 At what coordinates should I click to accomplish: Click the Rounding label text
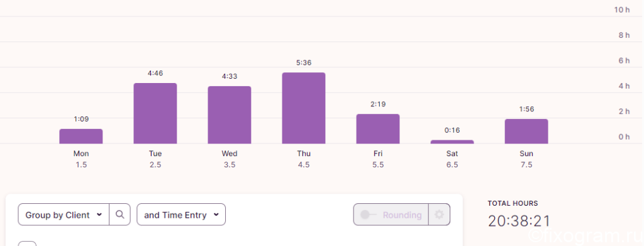pos(402,215)
